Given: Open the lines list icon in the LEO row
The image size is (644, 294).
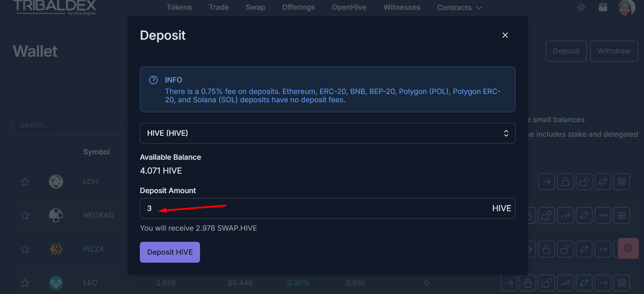Looking at the screenshot, I should pos(622,283).
